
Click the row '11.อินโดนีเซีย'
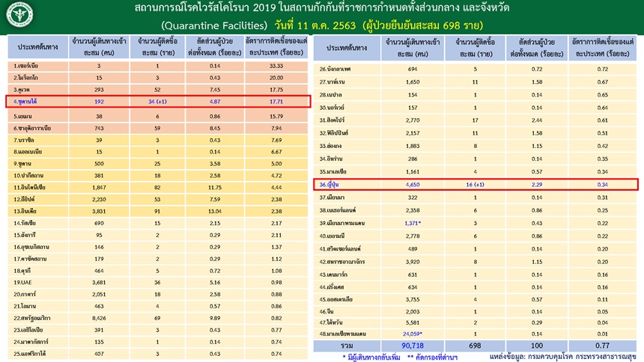coord(157,187)
